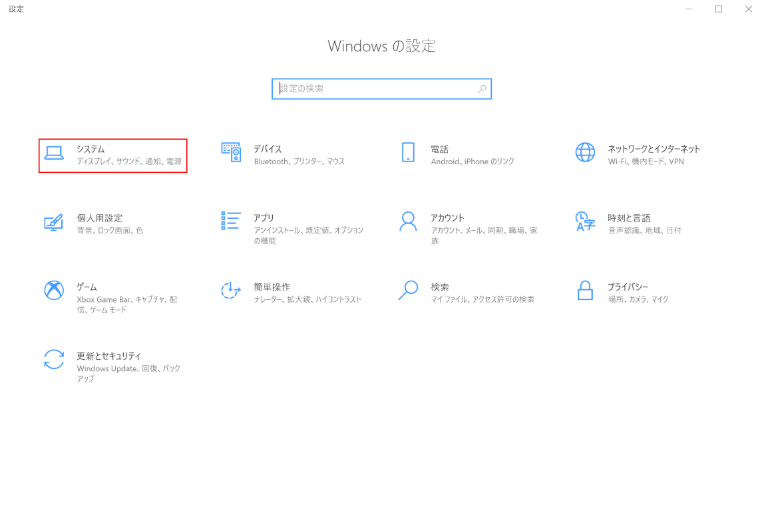
Task: Click description 'Xbox Game Bar、キャプチャ、配信、ゲーム モード'
Action: (x=127, y=305)
